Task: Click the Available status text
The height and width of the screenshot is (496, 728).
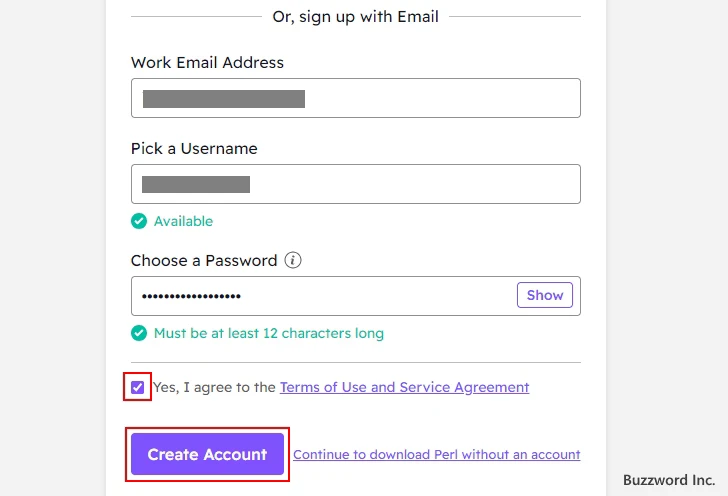Action: (183, 221)
